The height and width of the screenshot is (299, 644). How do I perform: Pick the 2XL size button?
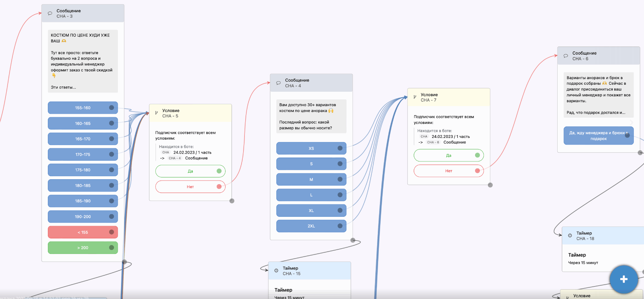pyautogui.click(x=311, y=226)
